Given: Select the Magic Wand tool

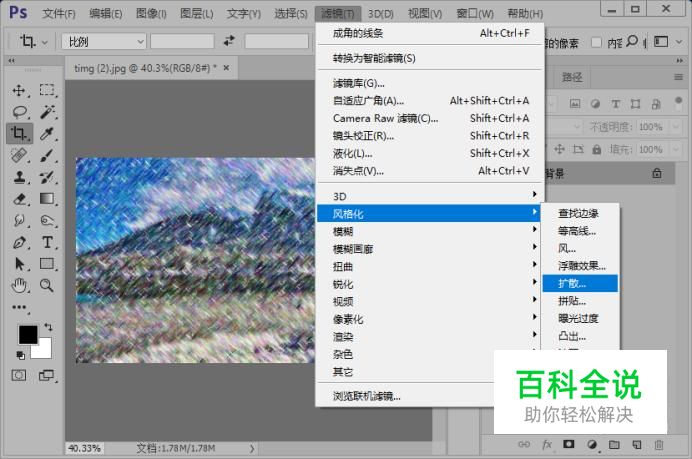Looking at the screenshot, I should (x=47, y=112).
